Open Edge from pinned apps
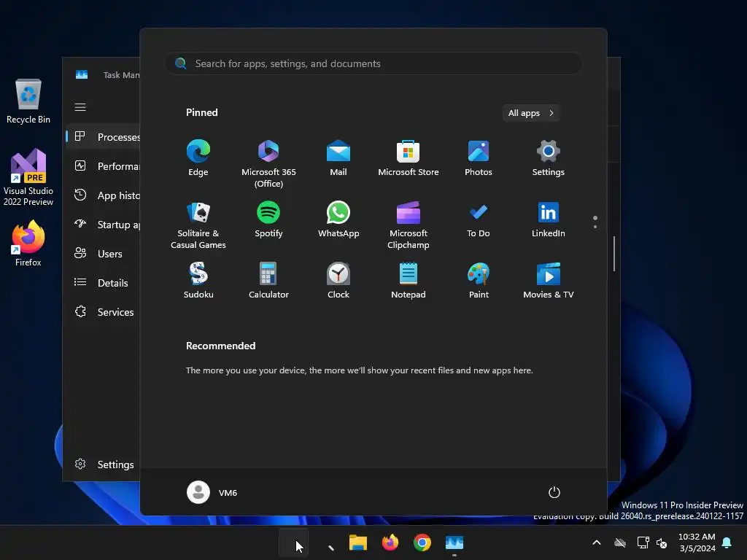Viewport: 747px width, 560px height. (198, 158)
